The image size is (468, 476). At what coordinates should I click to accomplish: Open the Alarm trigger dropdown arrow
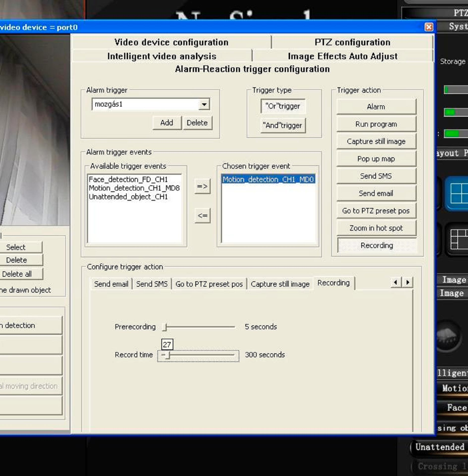pos(204,104)
